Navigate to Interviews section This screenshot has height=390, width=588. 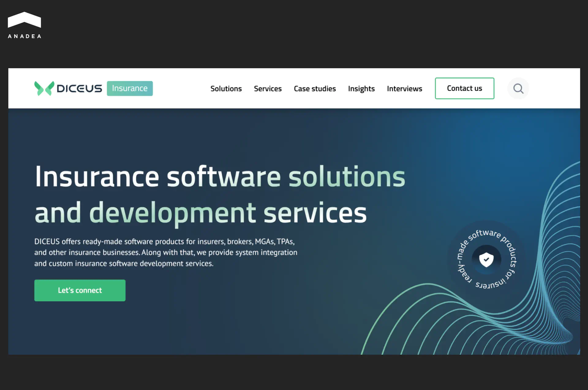(405, 89)
